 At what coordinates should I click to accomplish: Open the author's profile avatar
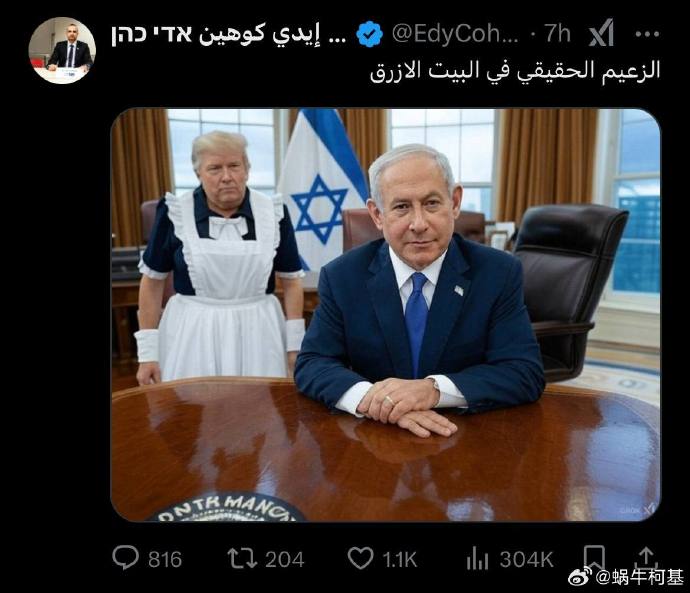pyautogui.click(x=62, y=50)
